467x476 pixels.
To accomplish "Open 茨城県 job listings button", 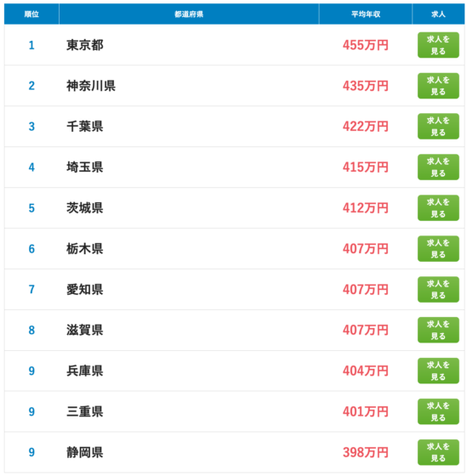I will (x=438, y=207).
